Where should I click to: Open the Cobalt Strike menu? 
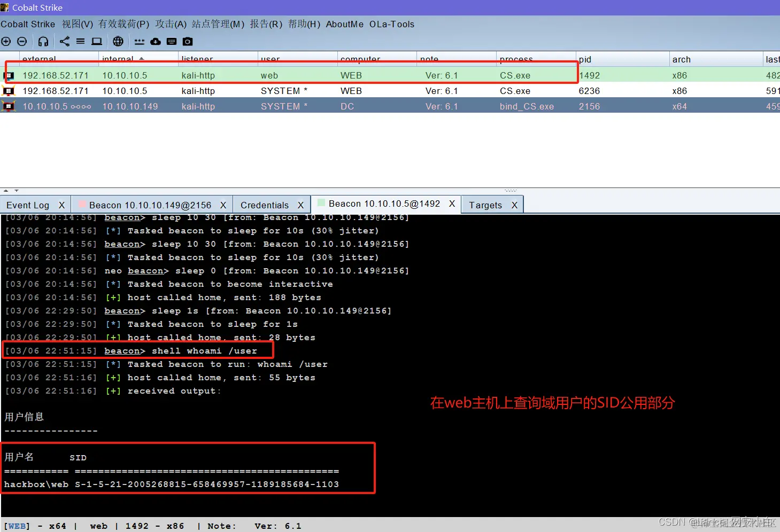click(28, 24)
